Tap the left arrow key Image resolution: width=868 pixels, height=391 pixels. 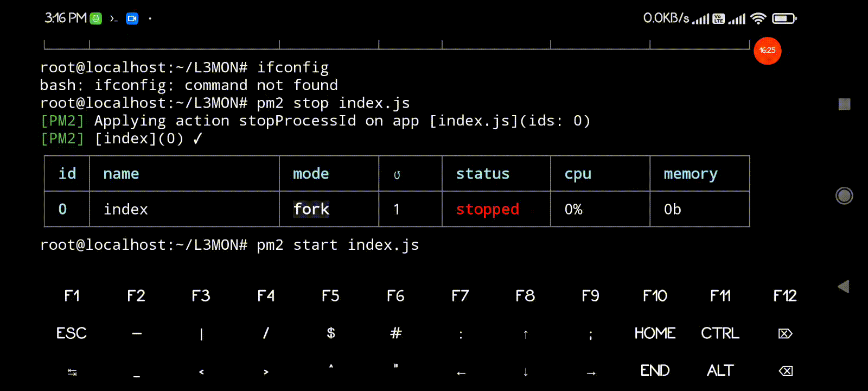pyautogui.click(x=461, y=373)
